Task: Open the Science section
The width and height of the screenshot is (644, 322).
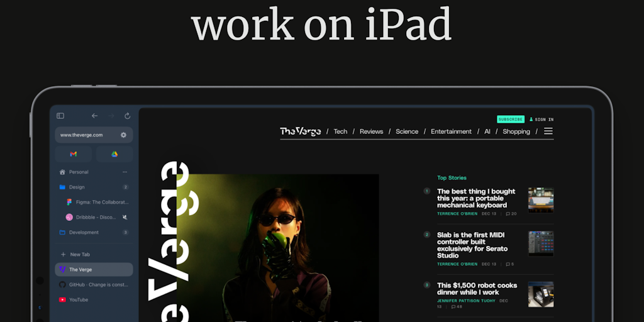Action: point(407,131)
